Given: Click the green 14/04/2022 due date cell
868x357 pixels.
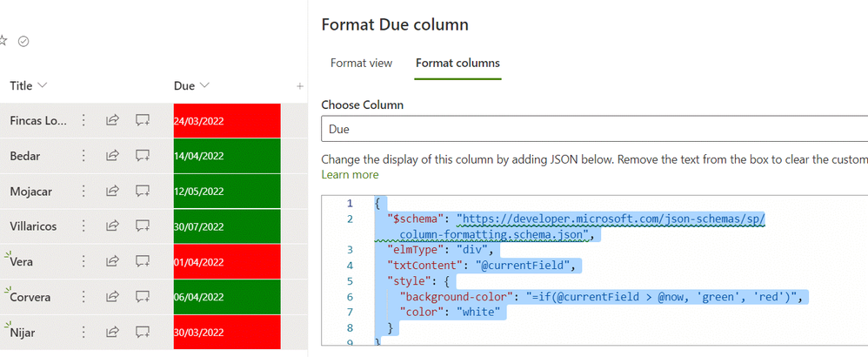Looking at the screenshot, I should pos(226,156).
